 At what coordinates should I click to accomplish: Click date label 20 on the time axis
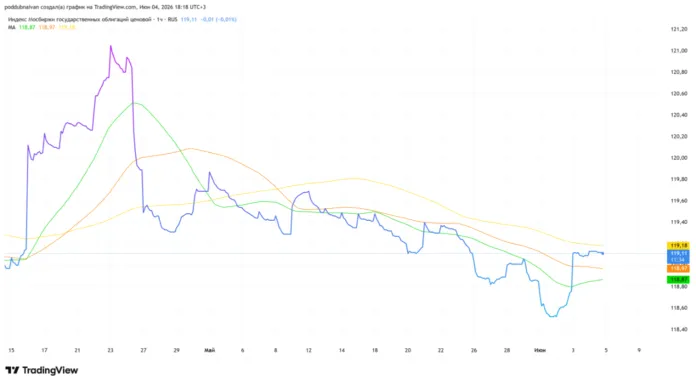tap(407, 350)
